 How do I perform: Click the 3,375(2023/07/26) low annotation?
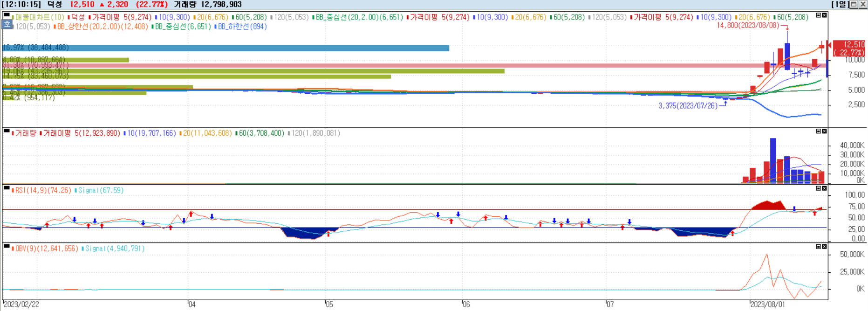point(688,106)
